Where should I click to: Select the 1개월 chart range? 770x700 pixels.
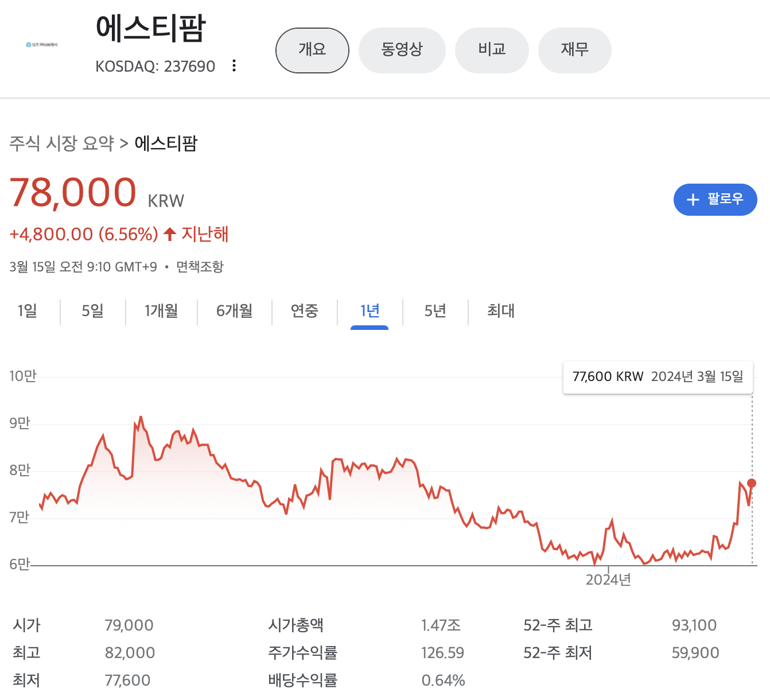pyautogui.click(x=161, y=311)
